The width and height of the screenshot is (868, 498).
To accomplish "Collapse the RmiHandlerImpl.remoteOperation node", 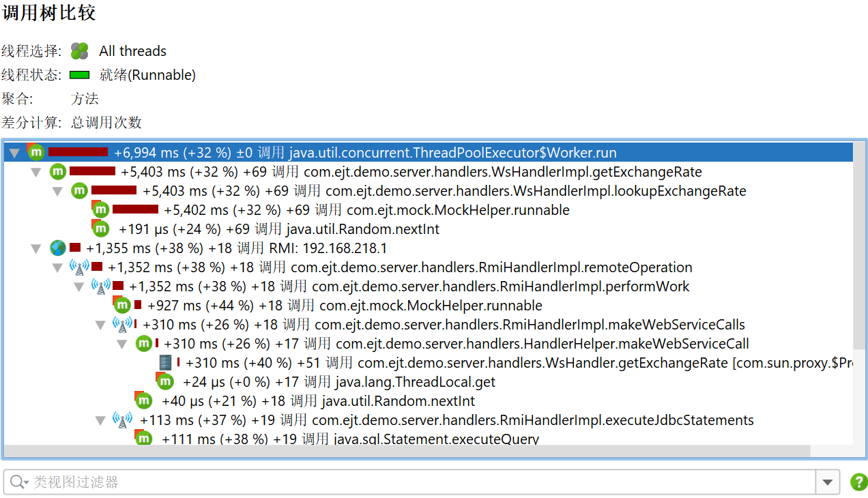I will point(58,267).
